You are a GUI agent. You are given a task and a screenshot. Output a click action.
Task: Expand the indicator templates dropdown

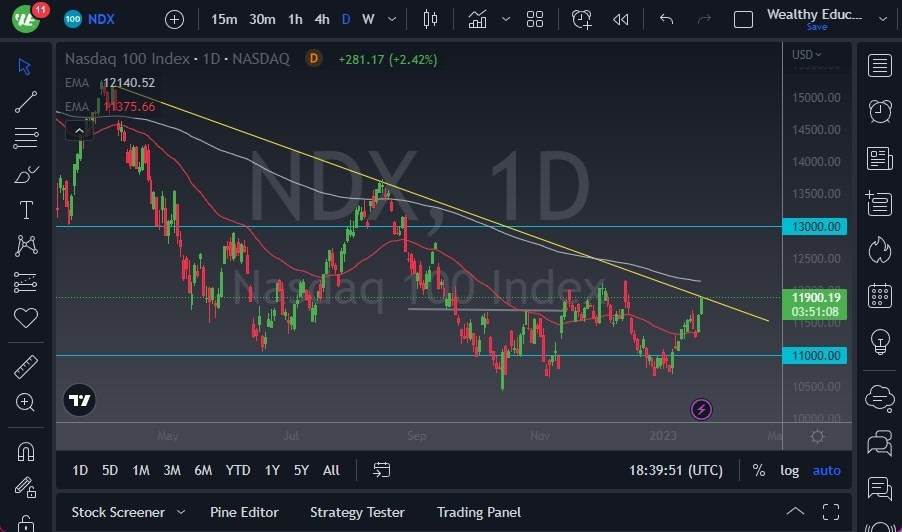coord(506,19)
